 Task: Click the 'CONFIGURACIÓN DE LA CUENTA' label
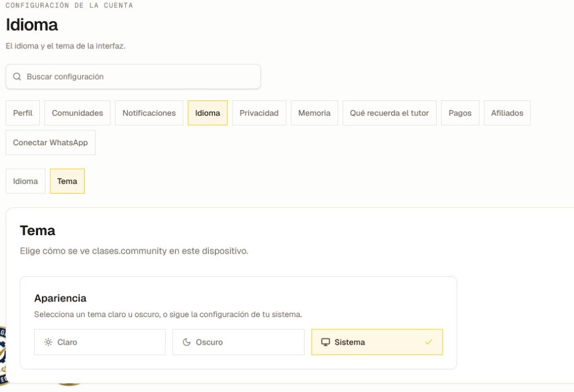[x=69, y=6]
